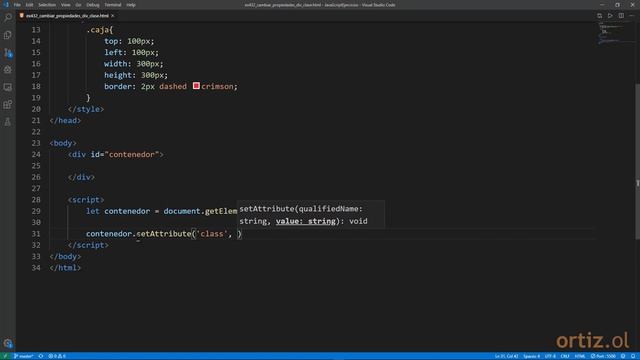
Task: Open the Remote Explorer monitor icon
Action: pyautogui.click(x=8, y=87)
